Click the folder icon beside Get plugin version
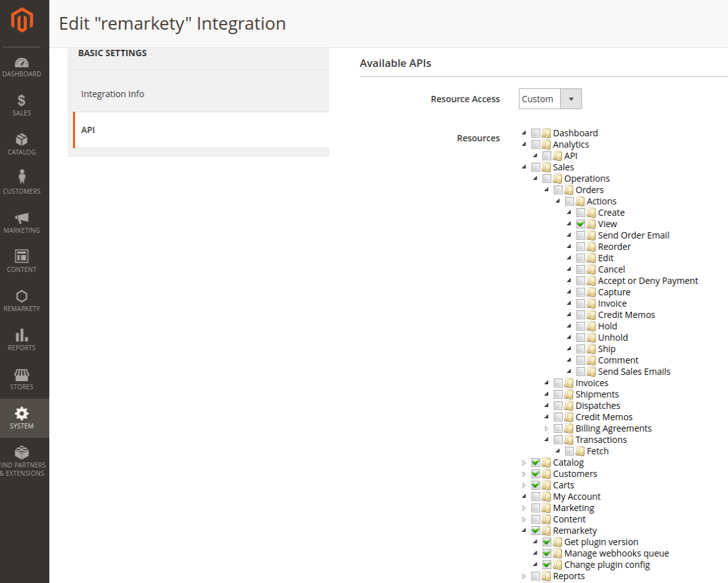This screenshot has width=728, height=583. 558,542
